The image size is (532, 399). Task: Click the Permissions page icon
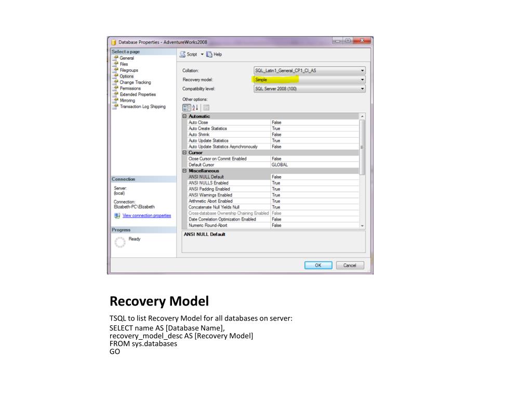point(115,88)
